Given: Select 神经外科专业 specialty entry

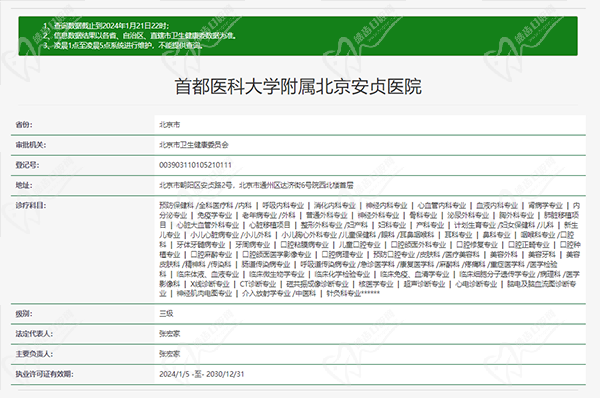Looking at the screenshot, I should pyautogui.click(x=378, y=215).
